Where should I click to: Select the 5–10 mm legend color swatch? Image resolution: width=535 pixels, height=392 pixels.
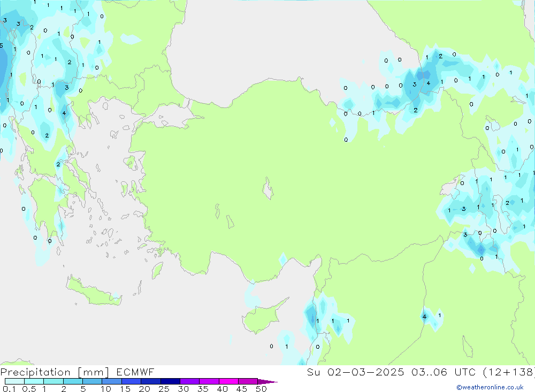coord(93,381)
